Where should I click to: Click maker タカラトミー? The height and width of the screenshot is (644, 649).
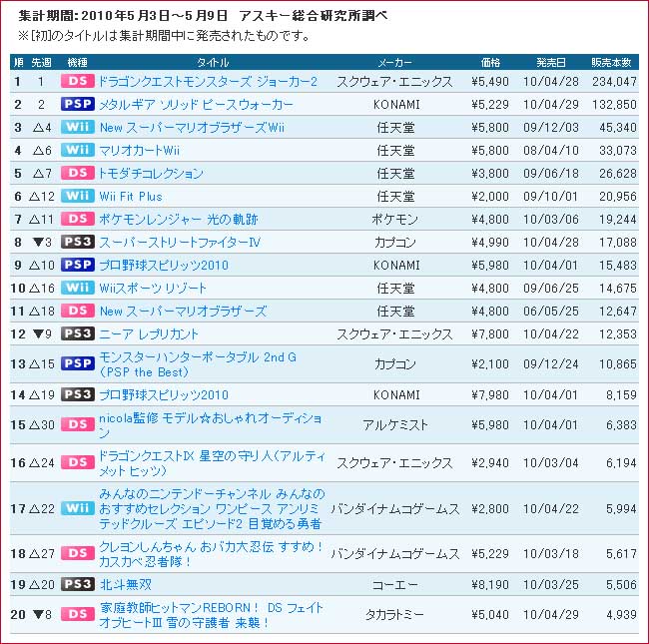pyautogui.click(x=394, y=615)
